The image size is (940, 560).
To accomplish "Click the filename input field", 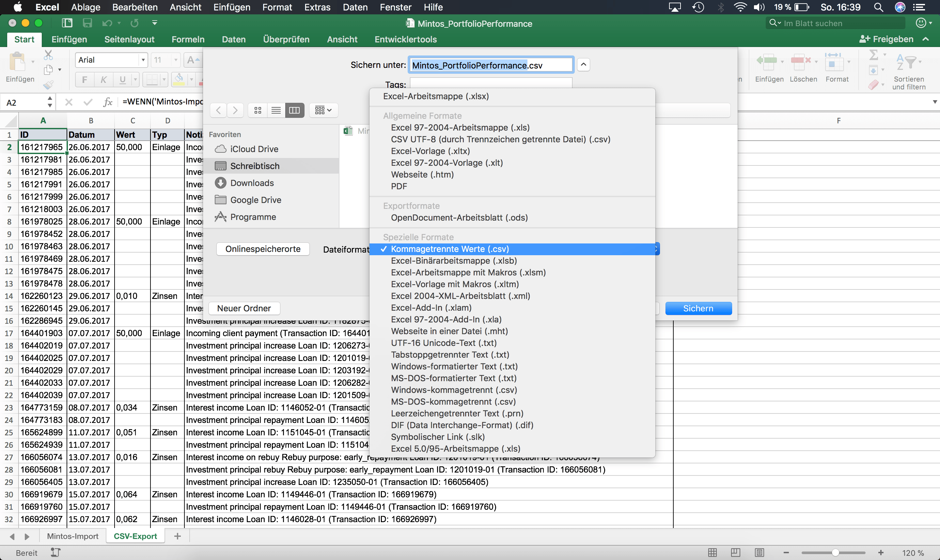I will coord(491,65).
